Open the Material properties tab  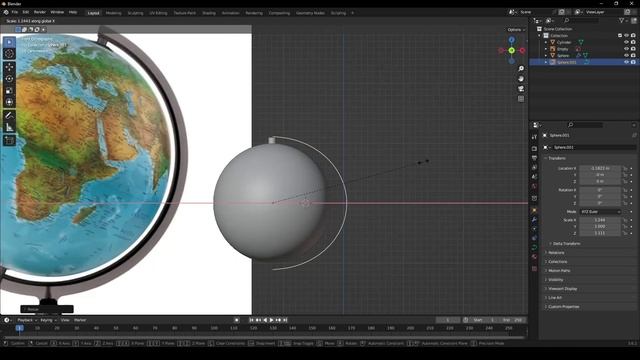[534, 257]
